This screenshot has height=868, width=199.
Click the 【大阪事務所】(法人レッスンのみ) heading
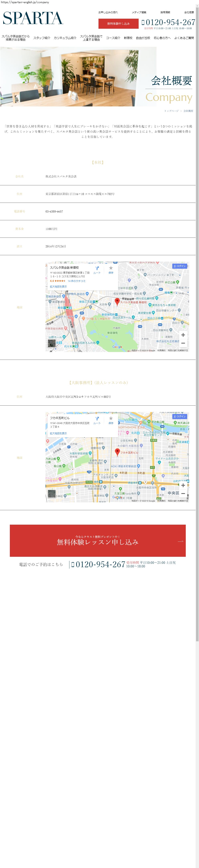click(x=98, y=383)
